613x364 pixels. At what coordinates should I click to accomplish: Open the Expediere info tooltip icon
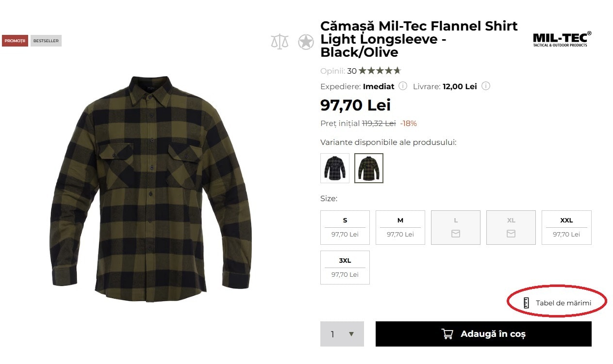pos(403,86)
